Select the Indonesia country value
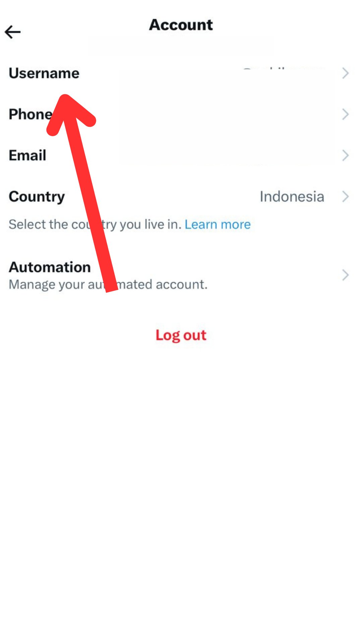 click(x=292, y=197)
